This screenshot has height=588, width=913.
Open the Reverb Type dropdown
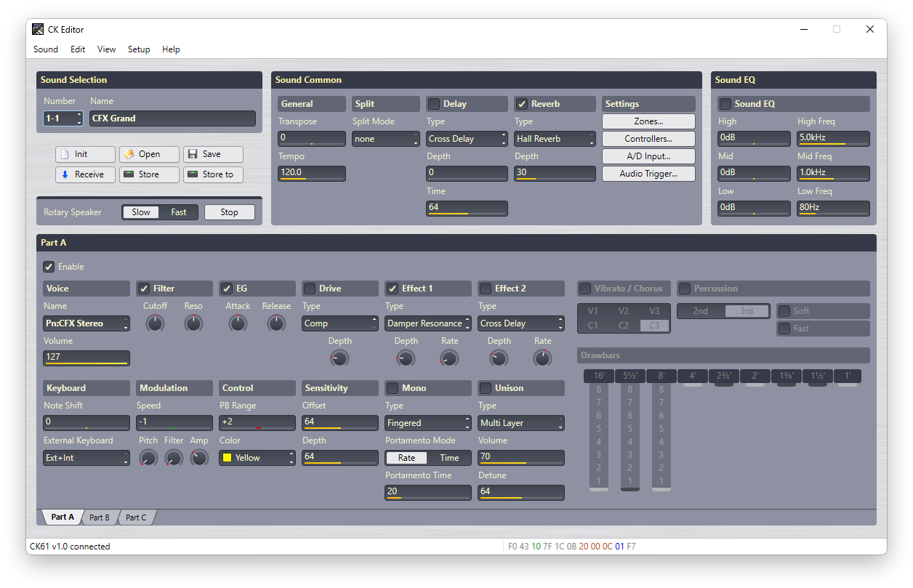555,139
